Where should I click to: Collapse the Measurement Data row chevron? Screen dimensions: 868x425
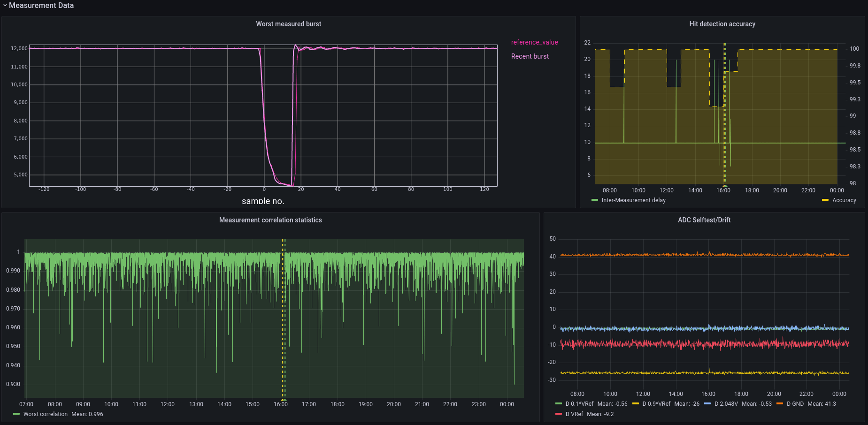coord(5,6)
